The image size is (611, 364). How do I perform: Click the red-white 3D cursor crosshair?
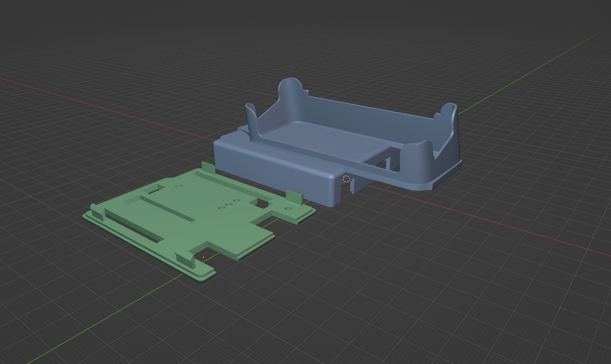tap(346, 179)
